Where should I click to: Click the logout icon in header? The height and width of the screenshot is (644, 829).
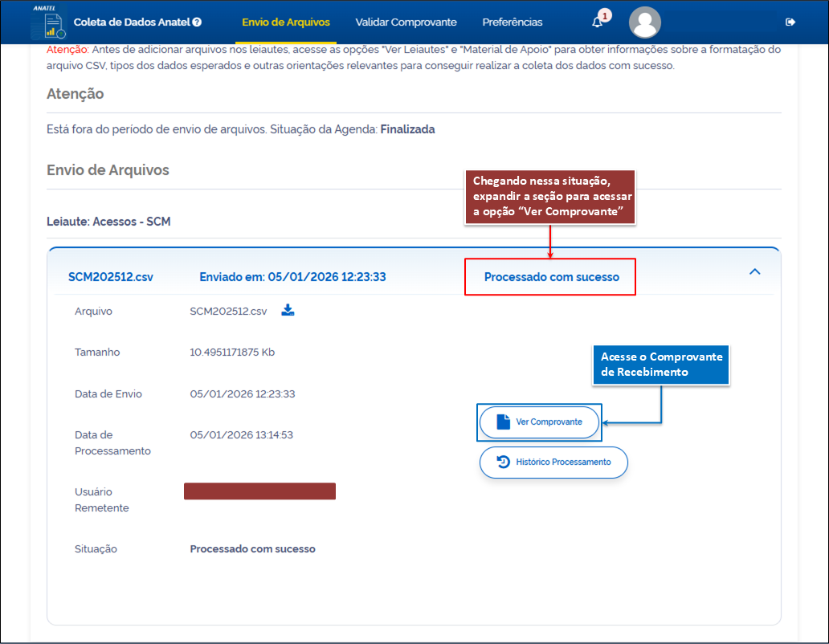click(790, 22)
